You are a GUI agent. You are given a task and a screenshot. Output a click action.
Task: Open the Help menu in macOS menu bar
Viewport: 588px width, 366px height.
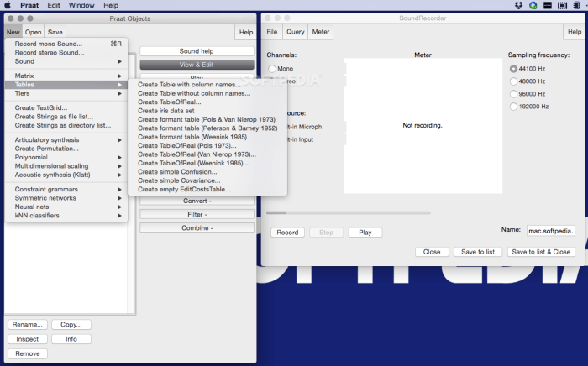pyautogui.click(x=111, y=5)
